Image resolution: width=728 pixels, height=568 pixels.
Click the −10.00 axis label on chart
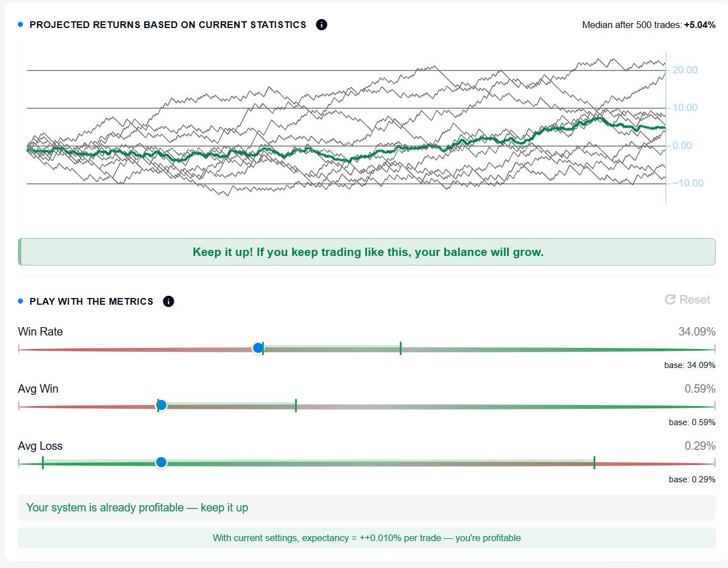tap(688, 183)
